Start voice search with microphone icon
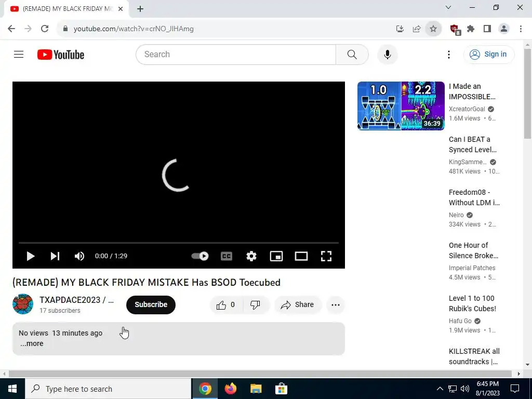Screen dimensions: 532x399 pos(387,54)
